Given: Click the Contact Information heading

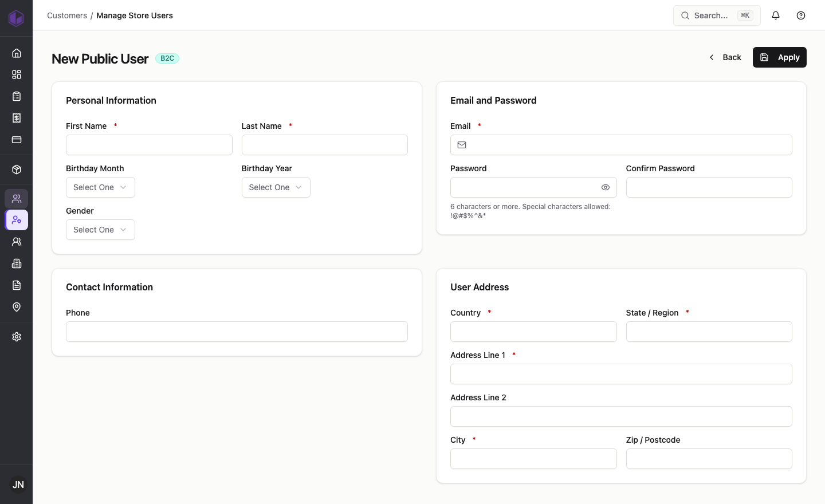Looking at the screenshot, I should tap(109, 287).
